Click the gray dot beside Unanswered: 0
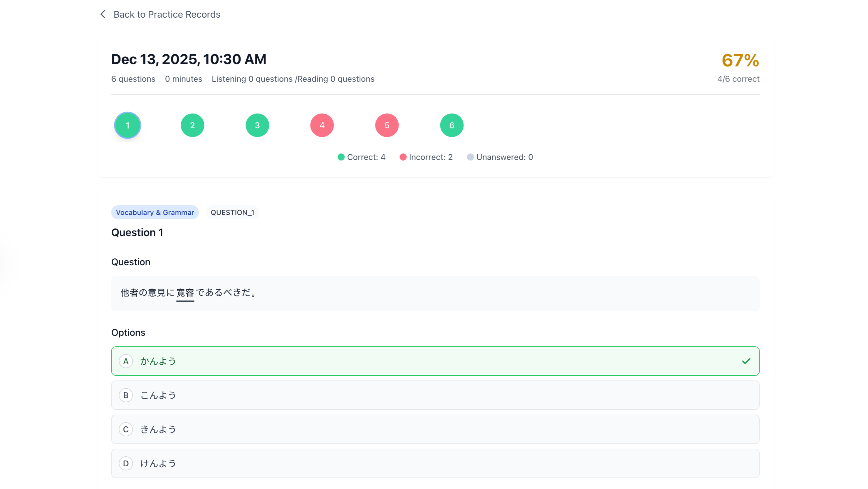The height and width of the screenshot is (489, 868). click(470, 157)
